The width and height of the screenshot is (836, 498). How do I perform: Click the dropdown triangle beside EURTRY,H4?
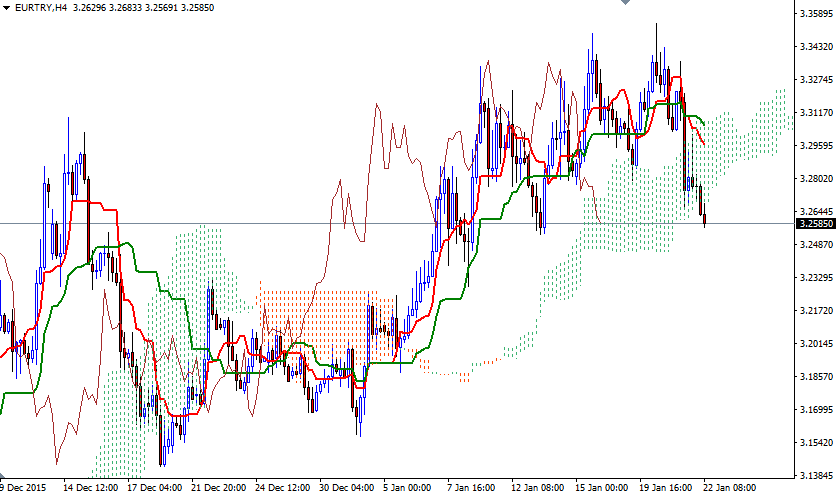6,8
